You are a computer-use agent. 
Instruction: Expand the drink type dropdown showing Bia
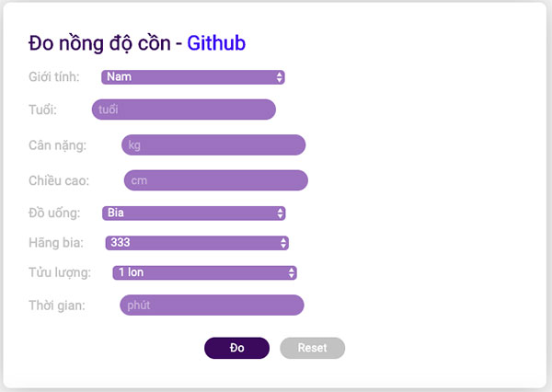point(193,213)
